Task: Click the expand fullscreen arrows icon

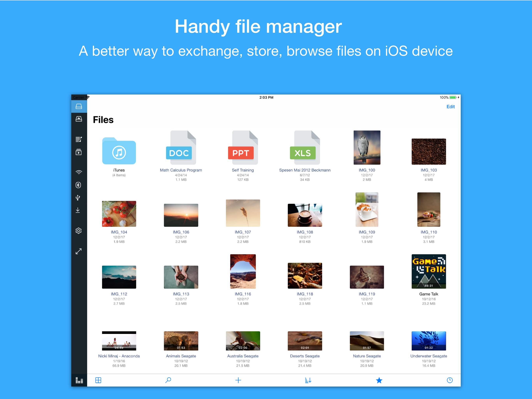Action: 78,251
